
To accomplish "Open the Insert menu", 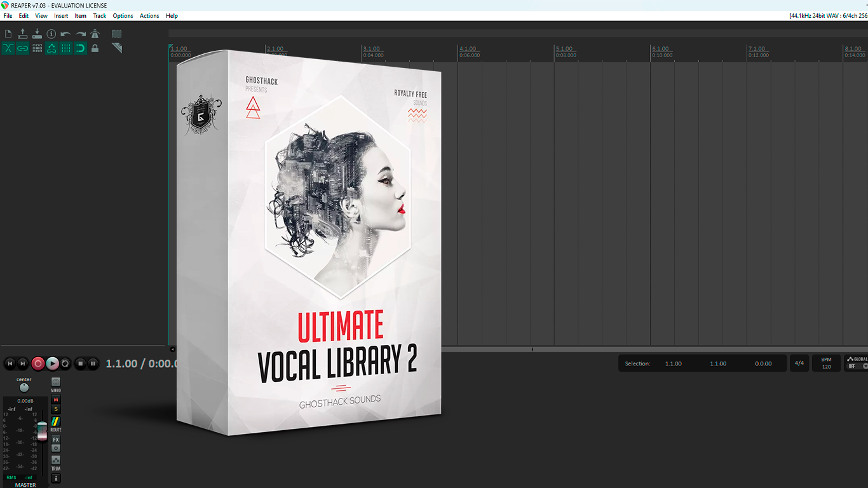I will pyautogui.click(x=61, y=16).
